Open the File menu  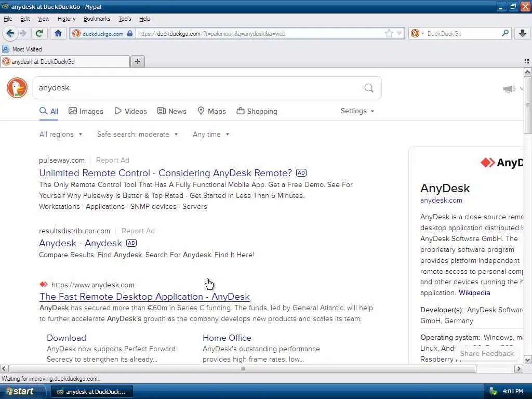pyautogui.click(x=8, y=19)
